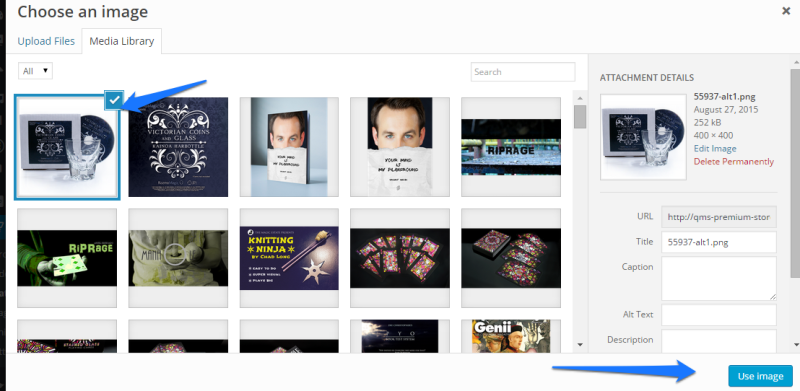Select the statue hands thumbnail
Image resolution: width=800 pixels, height=391 pixels.
[178, 258]
